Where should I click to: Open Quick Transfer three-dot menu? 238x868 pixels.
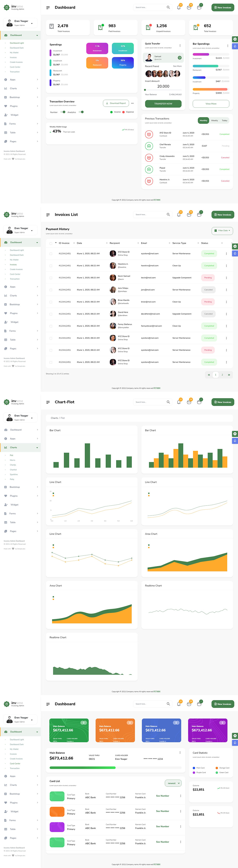click(180, 45)
